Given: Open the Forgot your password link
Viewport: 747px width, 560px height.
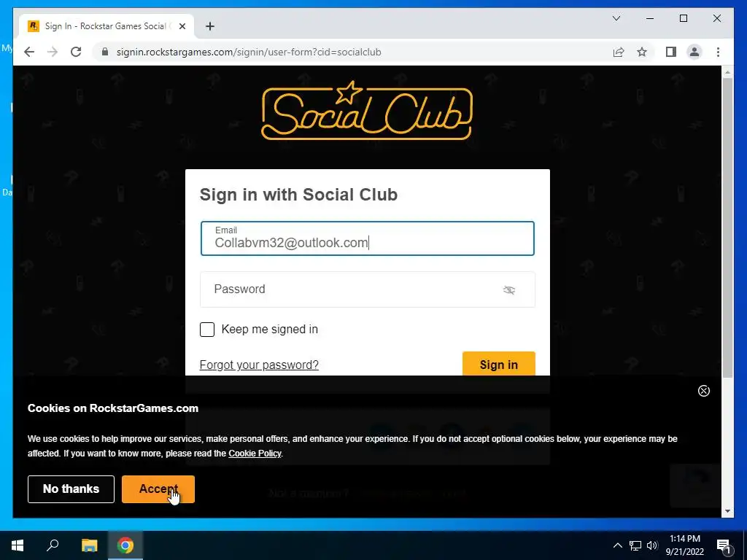Looking at the screenshot, I should click(259, 365).
